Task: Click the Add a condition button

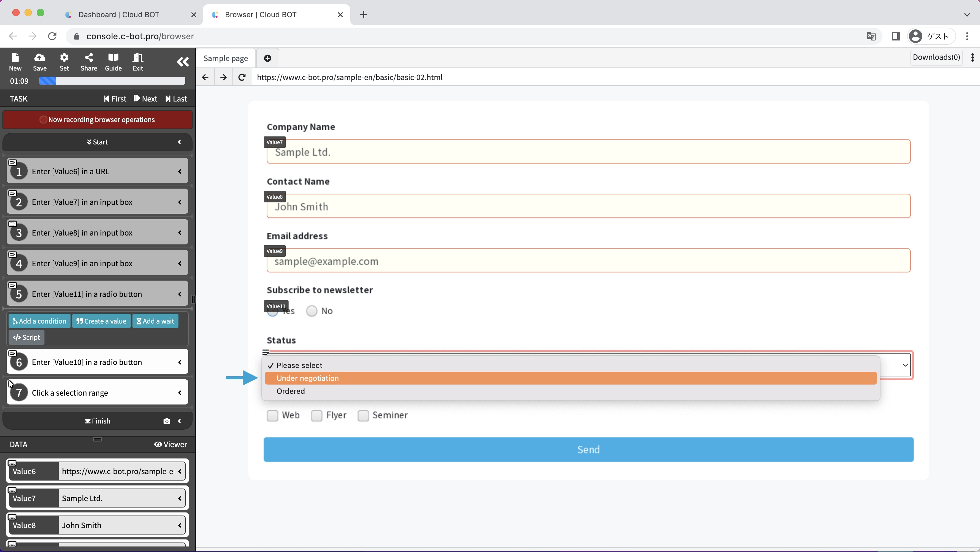Action: click(x=40, y=321)
